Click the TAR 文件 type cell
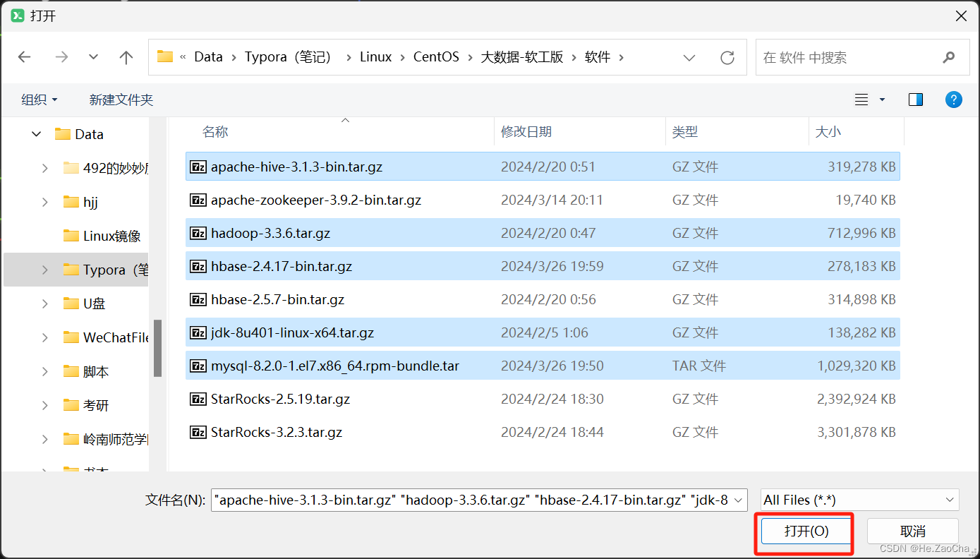This screenshot has width=980, height=559. [x=698, y=366]
